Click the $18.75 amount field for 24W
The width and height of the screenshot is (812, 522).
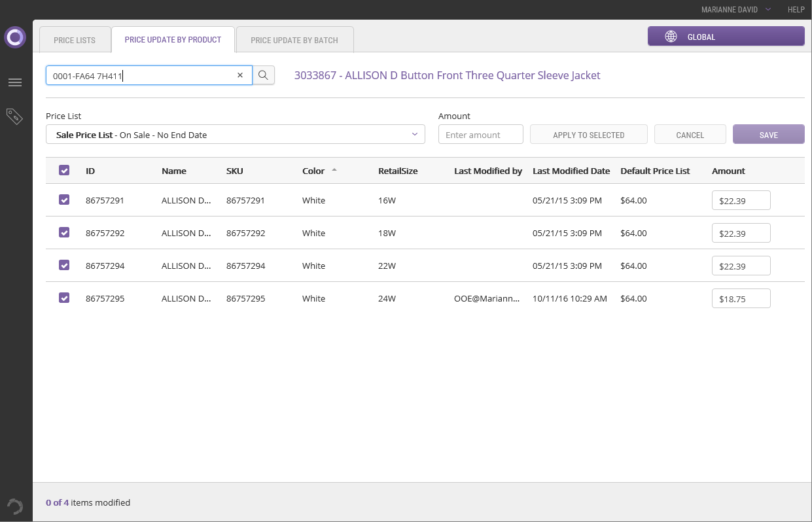pos(741,298)
